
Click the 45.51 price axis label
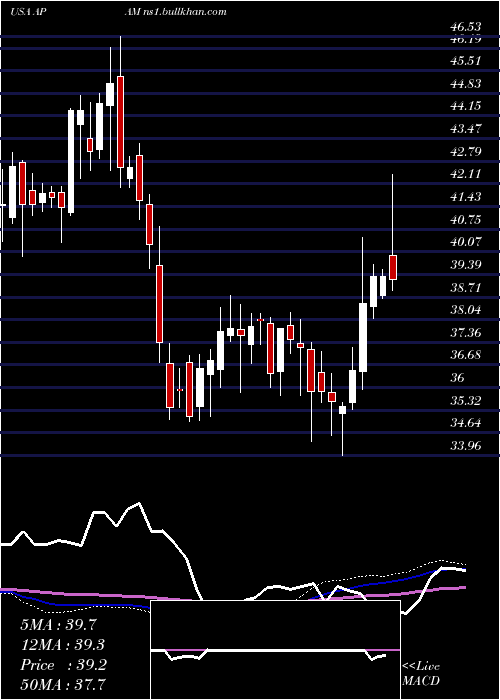466,61
